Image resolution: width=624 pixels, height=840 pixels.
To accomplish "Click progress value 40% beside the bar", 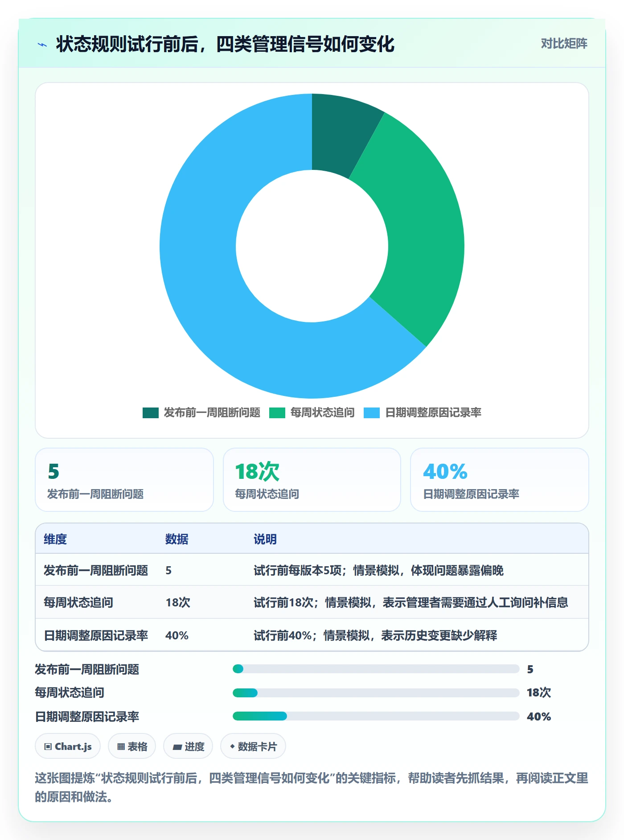I will tap(539, 716).
